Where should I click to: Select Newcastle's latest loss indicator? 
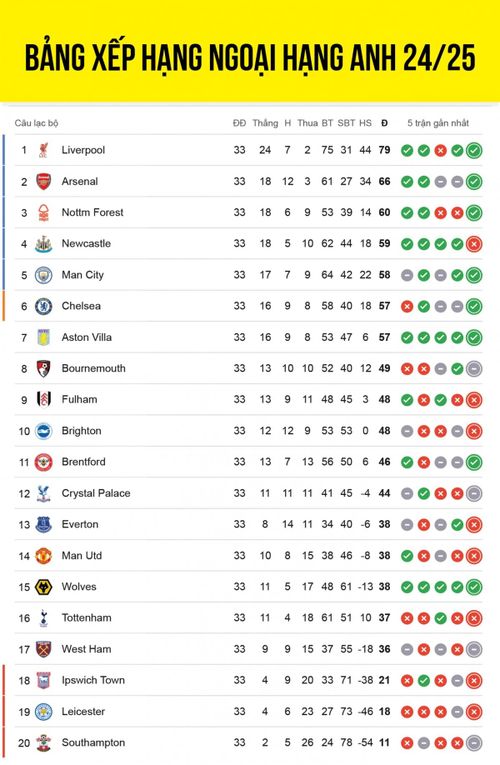(474, 244)
